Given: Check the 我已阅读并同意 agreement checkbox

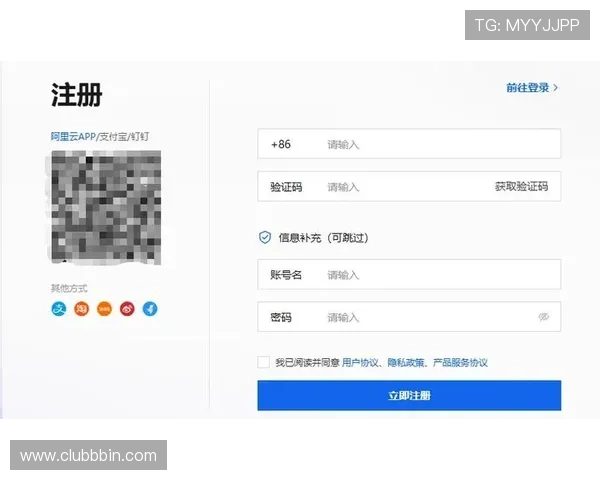Looking at the screenshot, I should pyautogui.click(x=263, y=362).
